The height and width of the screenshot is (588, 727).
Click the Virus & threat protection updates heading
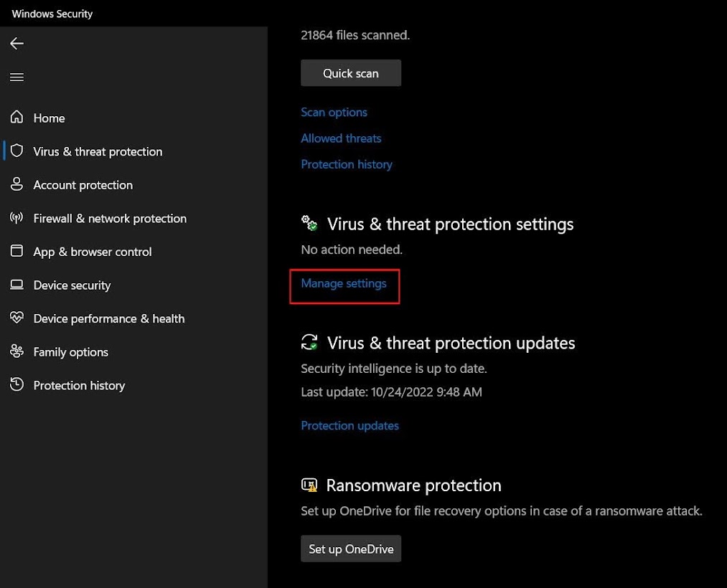point(451,343)
